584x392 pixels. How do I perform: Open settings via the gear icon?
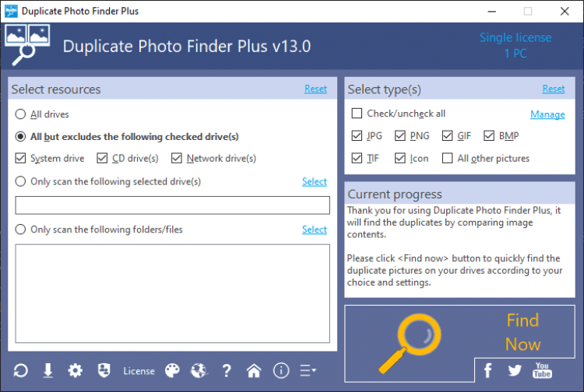pos(75,371)
